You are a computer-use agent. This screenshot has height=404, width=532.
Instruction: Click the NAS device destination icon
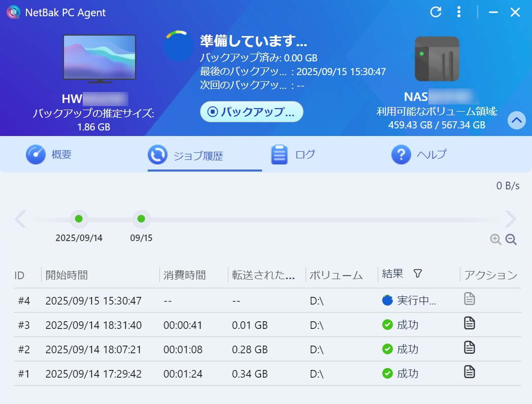(x=437, y=59)
